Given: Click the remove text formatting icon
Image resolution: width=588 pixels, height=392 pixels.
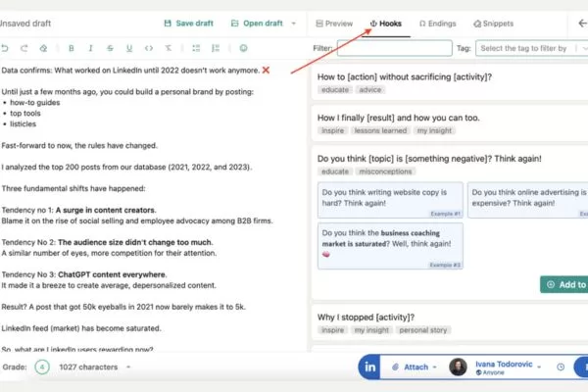Looking at the screenshot, I should [169, 48].
